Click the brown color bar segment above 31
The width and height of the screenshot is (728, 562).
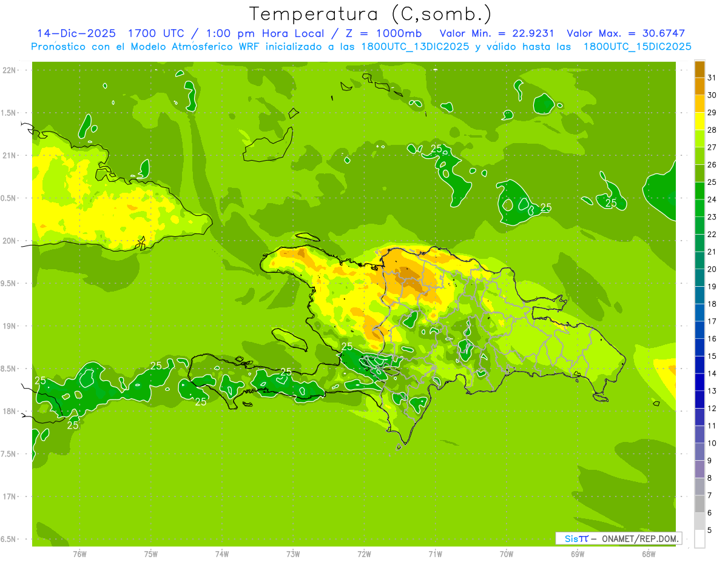(699, 69)
